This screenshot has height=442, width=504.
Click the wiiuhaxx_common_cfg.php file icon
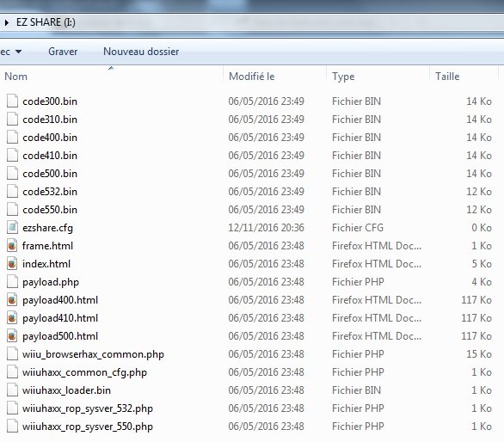point(12,372)
